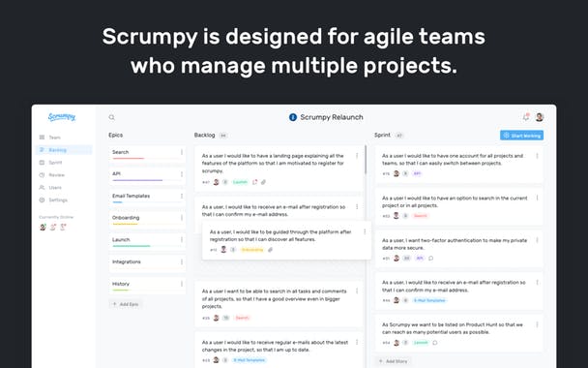Open options for the landing page story
Image resolution: width=588 pixels, height=368 pixels.
[357, 156]
